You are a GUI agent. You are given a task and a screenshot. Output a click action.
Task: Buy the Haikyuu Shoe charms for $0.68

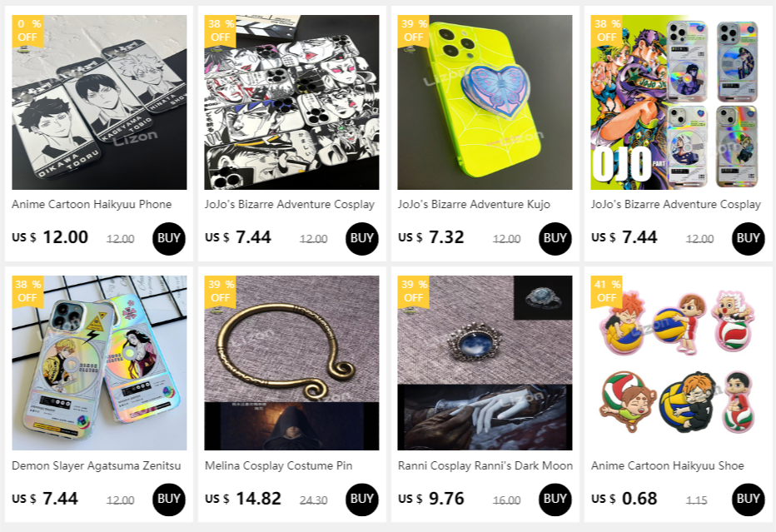[748, 500]
